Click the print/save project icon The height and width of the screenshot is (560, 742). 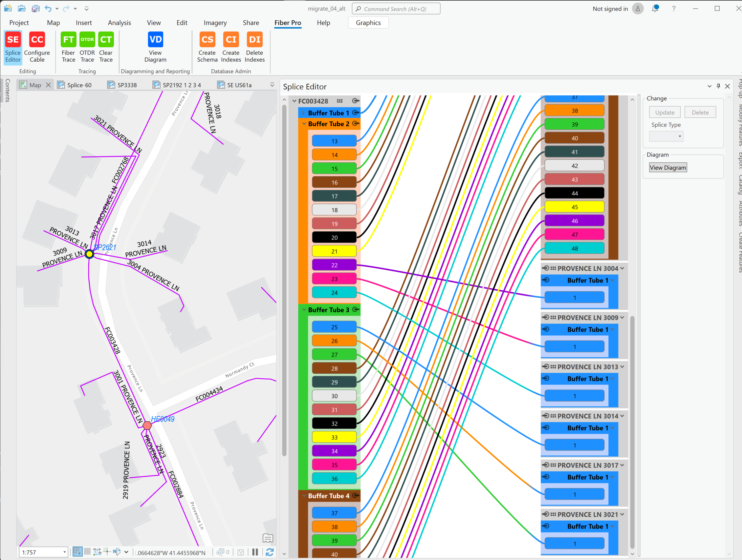click(35, 9)
